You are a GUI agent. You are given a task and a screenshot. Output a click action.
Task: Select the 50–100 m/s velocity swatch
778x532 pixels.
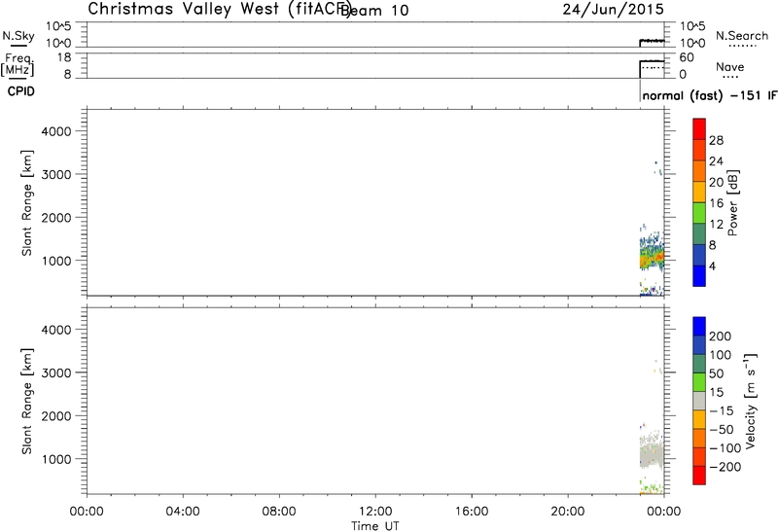tap(699, 364)
